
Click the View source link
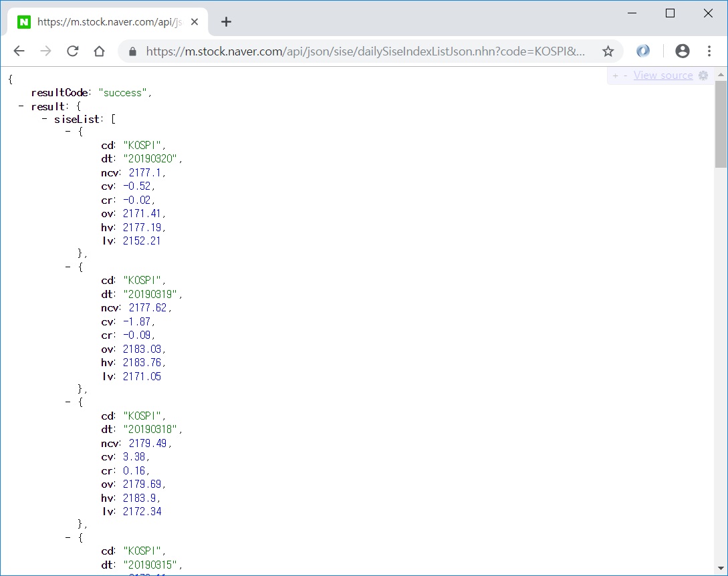(x=663, y=76)
